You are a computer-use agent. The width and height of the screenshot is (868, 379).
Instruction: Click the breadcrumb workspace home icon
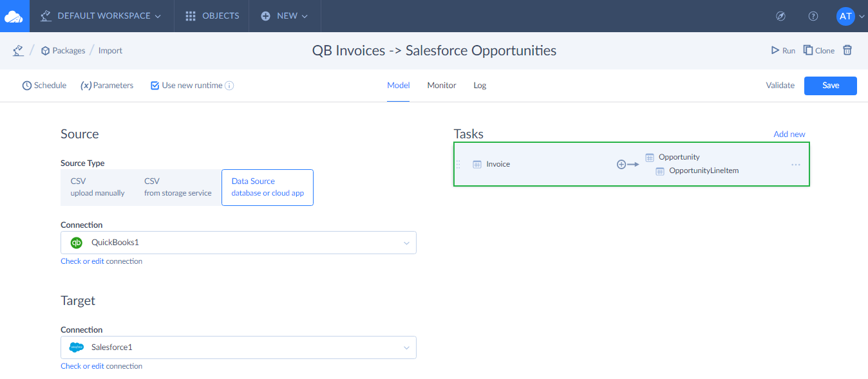(x=19, y=50)
